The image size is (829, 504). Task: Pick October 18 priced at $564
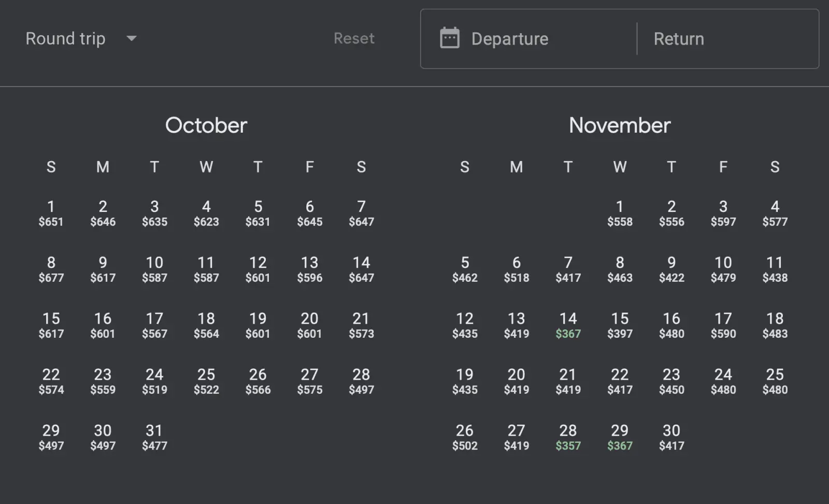[x=206, y=325]
